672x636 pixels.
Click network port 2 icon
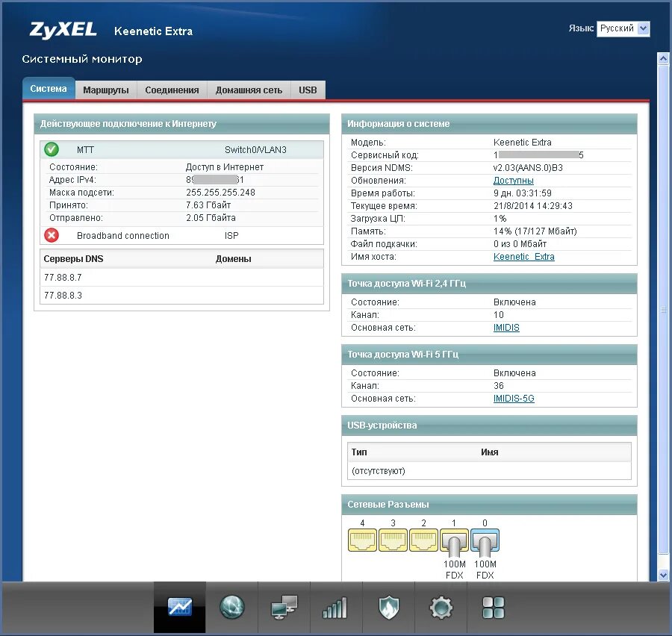click(423, 540)
